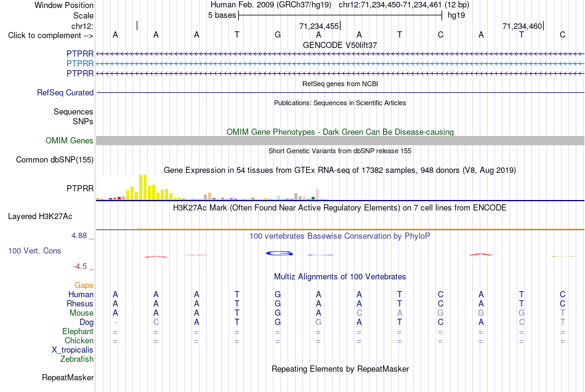Open '100 vertebrates Basewise Conservation by PhyloP' title
The height and width of the screenshot is (392, 585).
340,236
